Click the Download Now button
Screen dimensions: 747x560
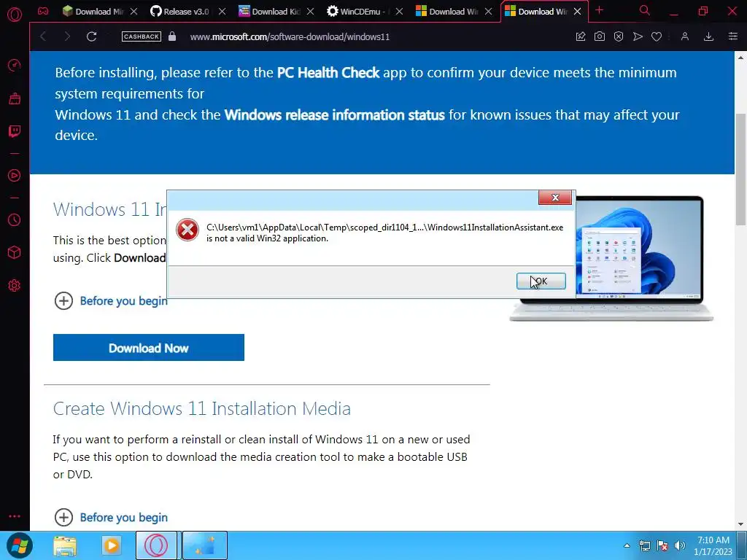coord(149,348)
